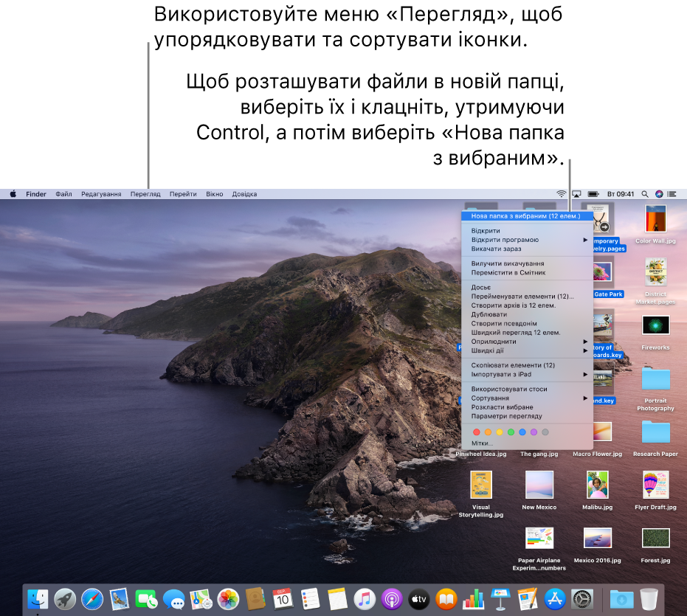Open Notification Center list icon
Screen dimensions: 687x616
[672, 193]
